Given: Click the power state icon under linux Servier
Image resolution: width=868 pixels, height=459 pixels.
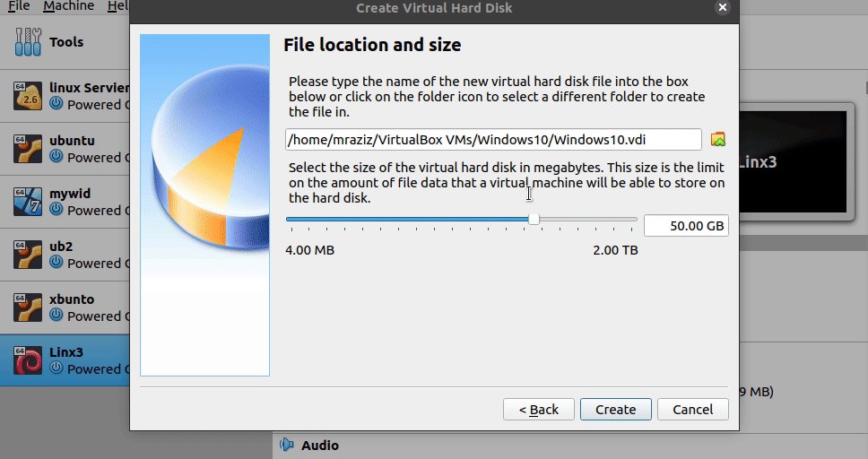Looking at the screenshot, I should point(56,103).
